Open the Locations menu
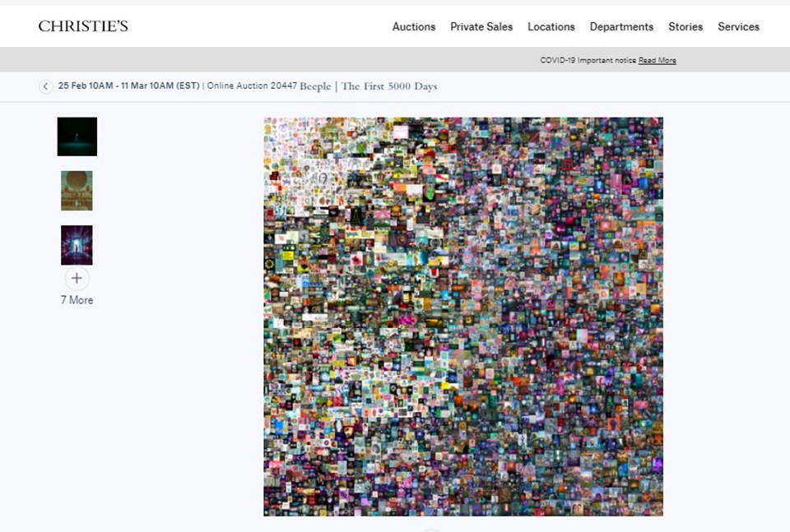This screenshot has width=790, height=532. (x=551, y=26)
